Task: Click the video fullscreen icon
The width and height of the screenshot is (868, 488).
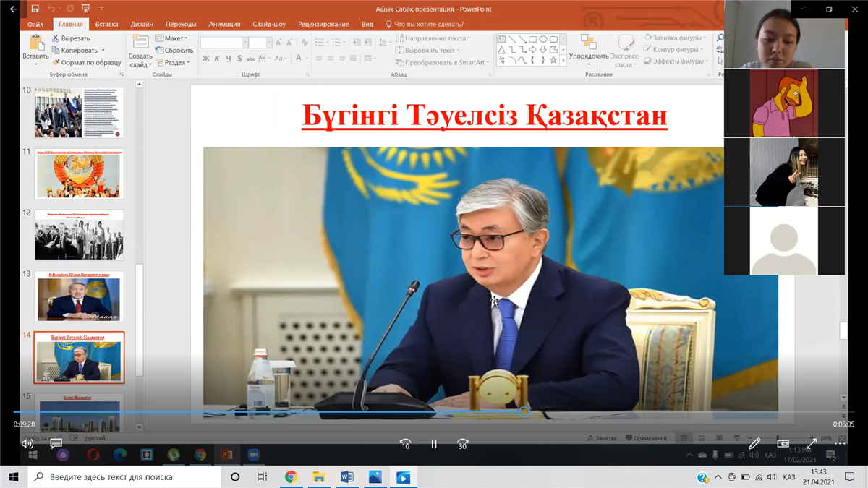Action: [812, 443]
